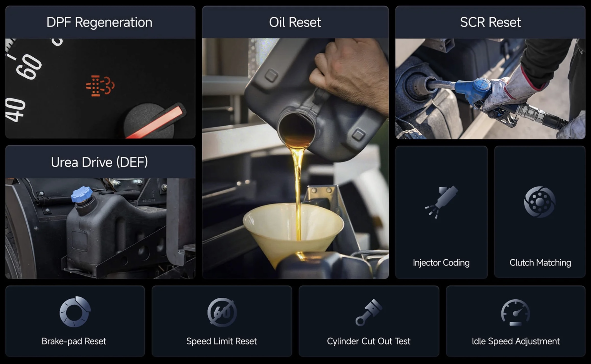Click the Idle Speed Adjustment label
Screen dimensions: 591x364
[516, 341]
